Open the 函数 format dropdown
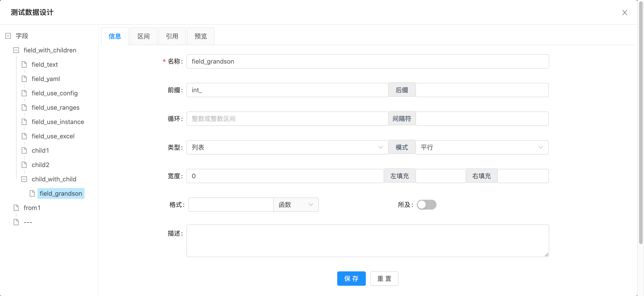This screenshot has width=644, height=296. tap(296, 205)
